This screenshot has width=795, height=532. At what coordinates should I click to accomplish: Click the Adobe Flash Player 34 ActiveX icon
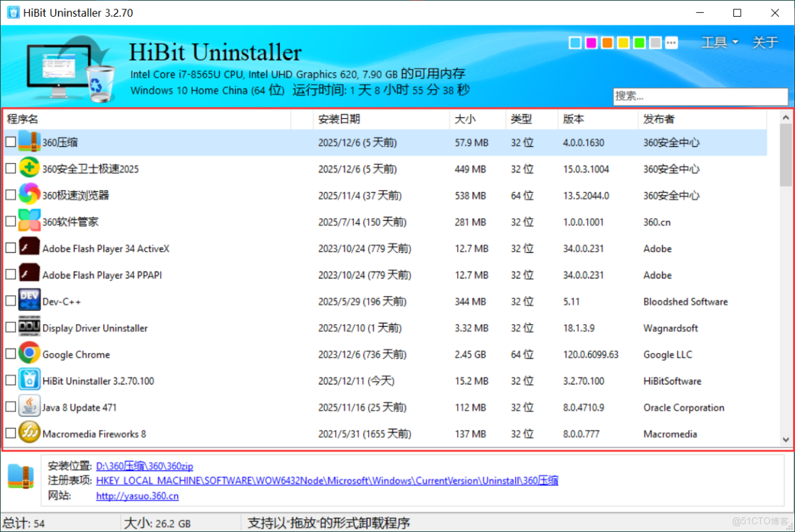click(x=28, y=248)
